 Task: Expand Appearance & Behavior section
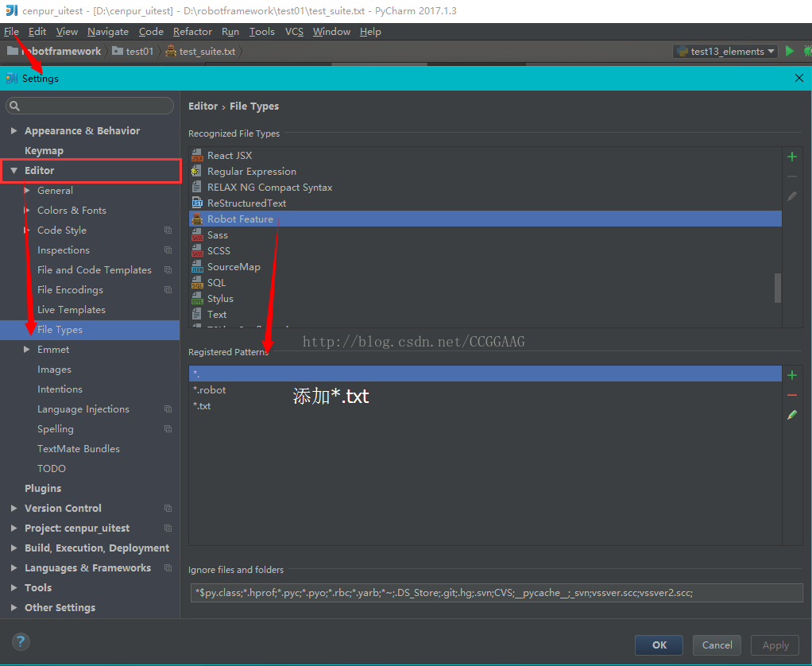pyautogui.click(x=14, y=131)
